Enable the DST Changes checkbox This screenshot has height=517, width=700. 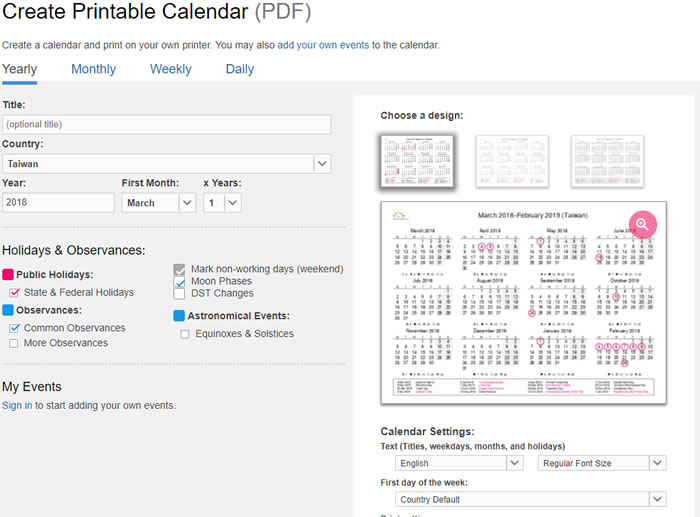[x=179, y=294]
